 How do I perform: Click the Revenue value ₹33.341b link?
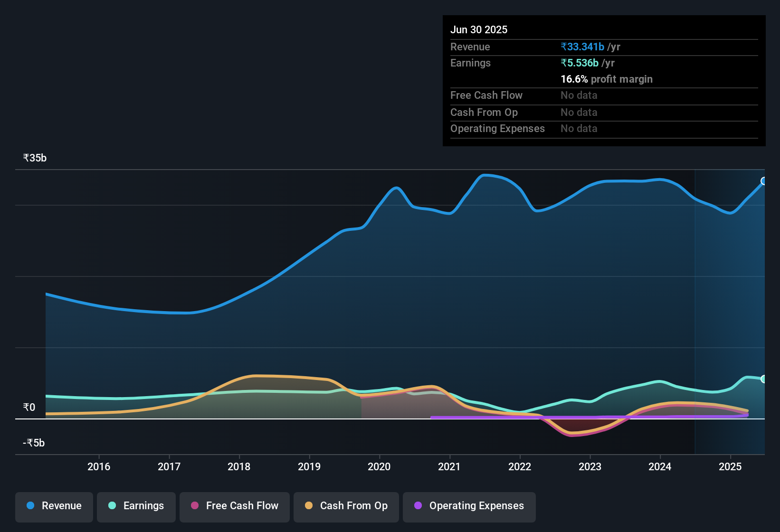click(x=583, y=47)
